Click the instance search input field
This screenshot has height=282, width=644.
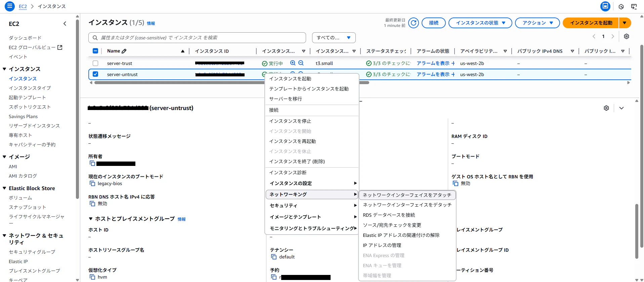(x=197, y=38)
